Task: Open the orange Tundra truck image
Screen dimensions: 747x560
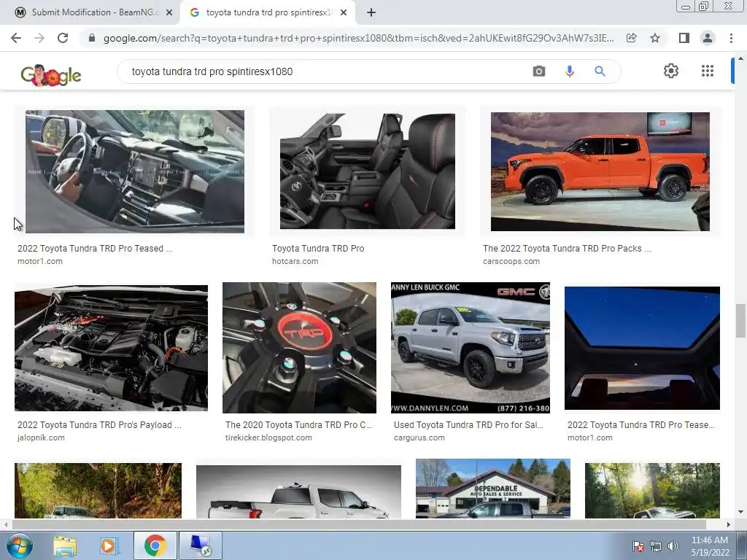Action: pos(600,171)
